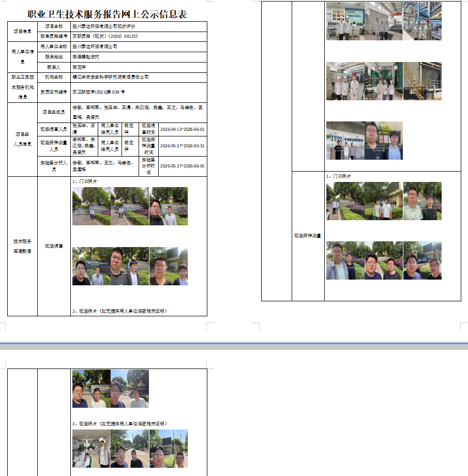468x476 pixels.
Task: Click the document title 职业卫生技术服务报告网上公示信息表
Action: click(x=107, y=14)
